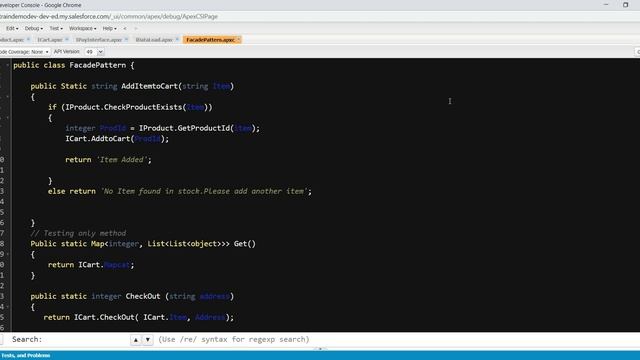Close the FacadePattern.apxc tab

(x=239, y=39)
